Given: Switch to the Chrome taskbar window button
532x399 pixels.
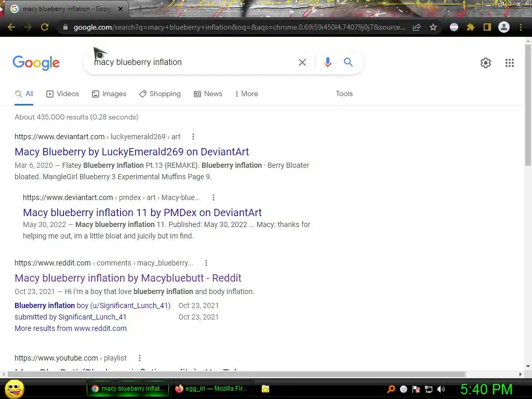Looking at the screenshot, I should 128,389.
